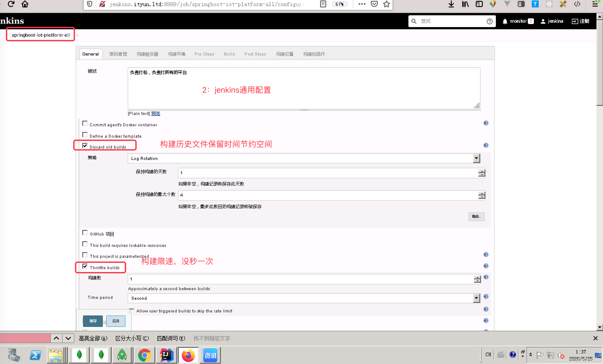Uncheck Throttle builds

[x=85, y=266]
